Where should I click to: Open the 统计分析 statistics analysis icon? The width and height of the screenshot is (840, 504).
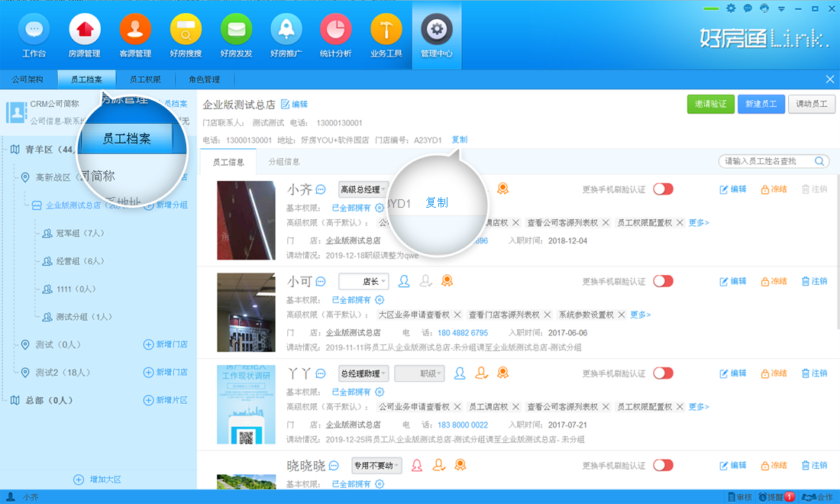tap(336, 35)
